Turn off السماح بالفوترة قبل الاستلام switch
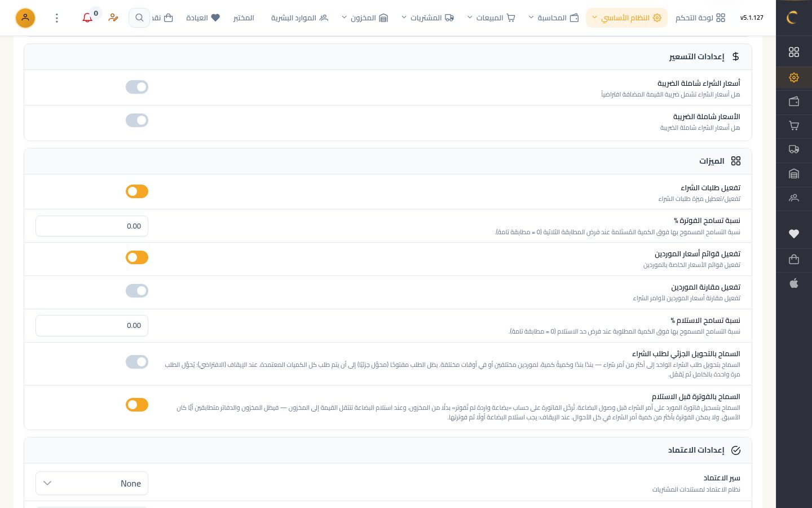The height and width of the screenshot is (508, 812). click(137, 405)
